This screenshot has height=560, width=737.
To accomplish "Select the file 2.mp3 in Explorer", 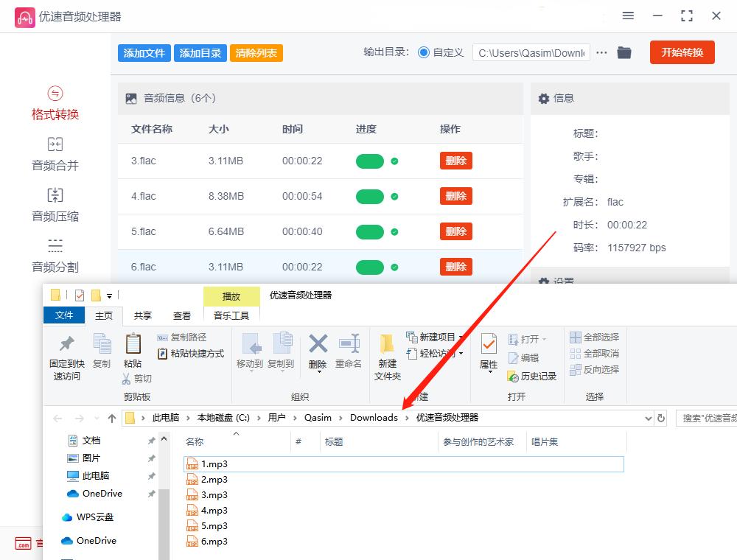I will point(214,480).
